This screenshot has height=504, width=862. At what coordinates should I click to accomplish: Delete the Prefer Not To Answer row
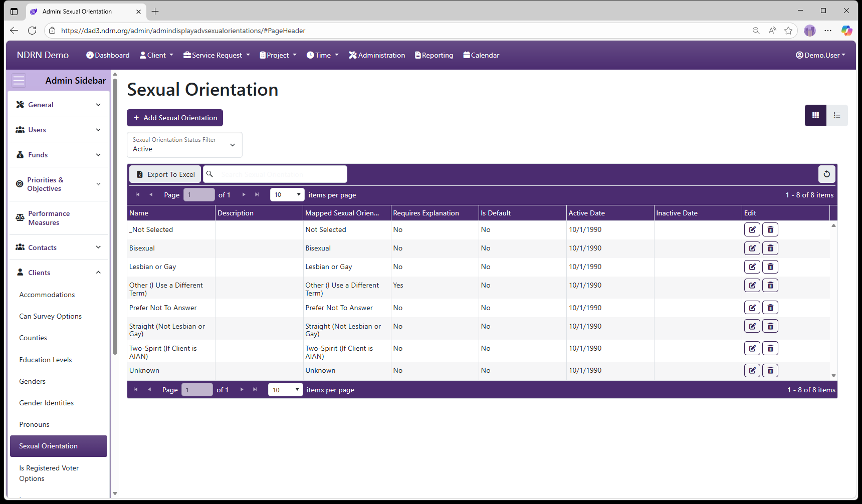coord(770,308)
